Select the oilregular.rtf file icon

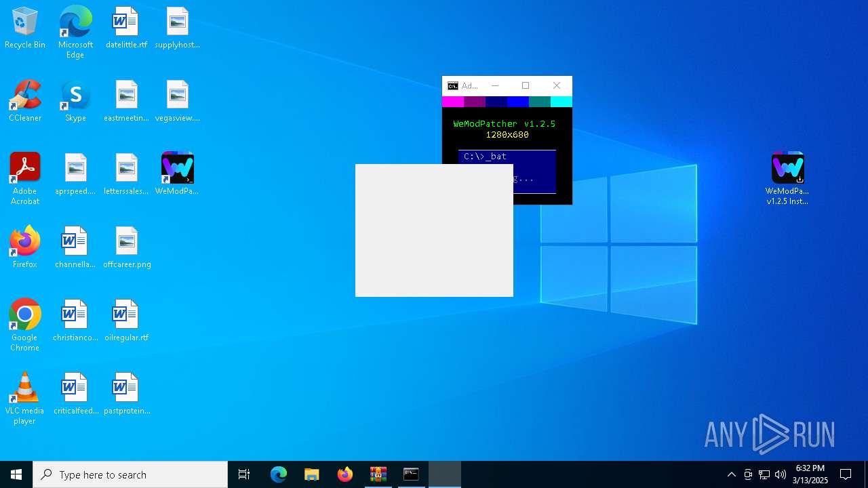pyautogui.click(x=126, y=321)
